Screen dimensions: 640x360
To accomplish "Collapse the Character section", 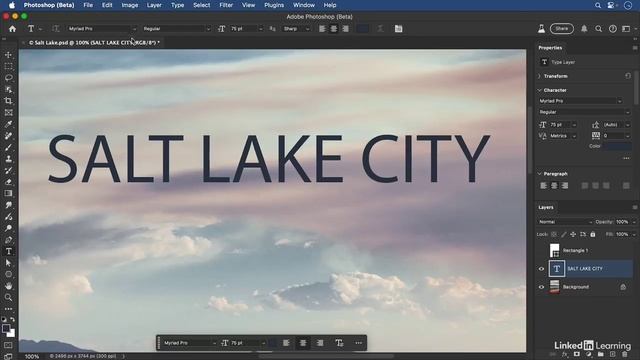I will click(540, 90).
